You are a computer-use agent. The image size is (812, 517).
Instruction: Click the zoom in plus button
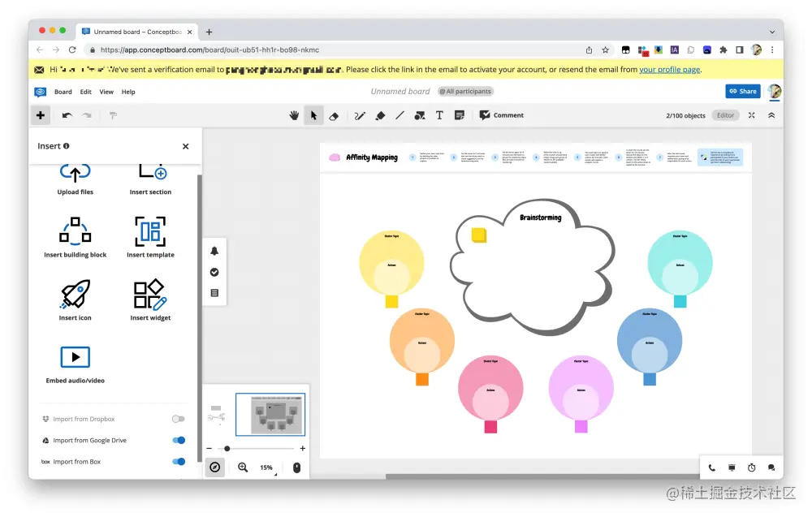point(302,449)
